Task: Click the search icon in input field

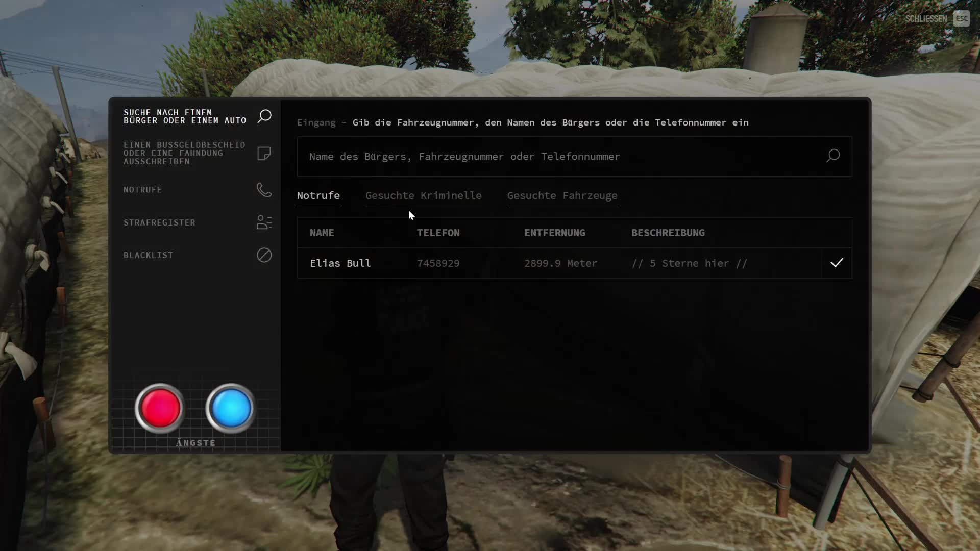Action: click(x=833, y=156)
